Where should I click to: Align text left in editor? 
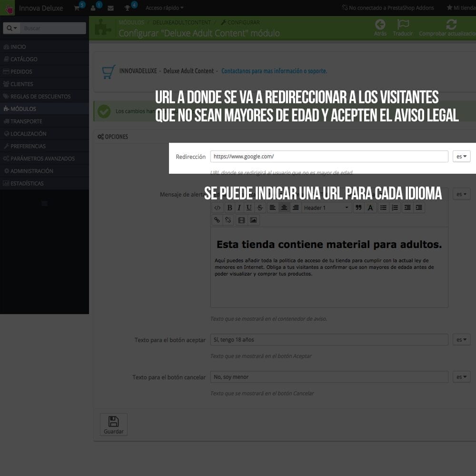click(273, 208)
